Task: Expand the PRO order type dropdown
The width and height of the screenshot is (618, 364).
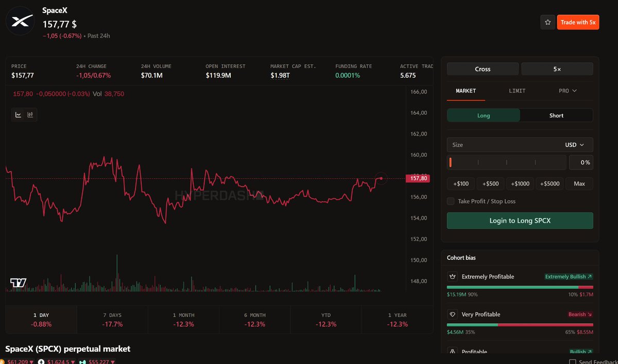Action: pos(568,91)
